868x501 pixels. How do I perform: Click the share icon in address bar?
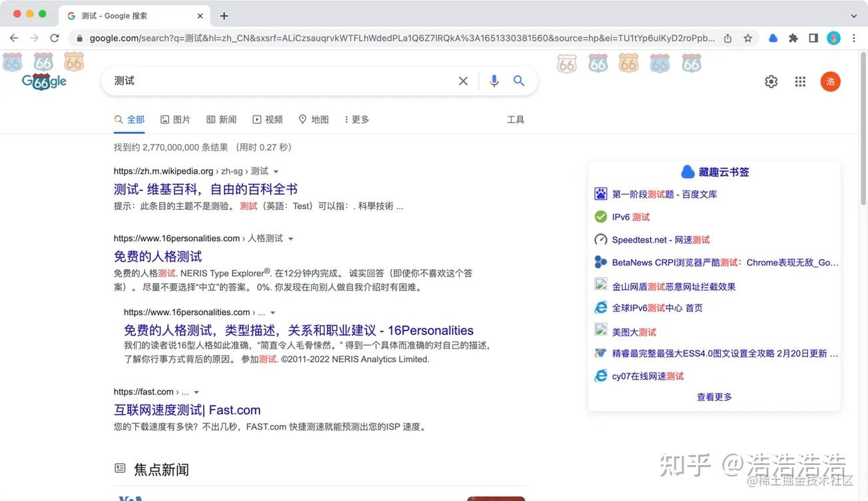click(728, 38)
